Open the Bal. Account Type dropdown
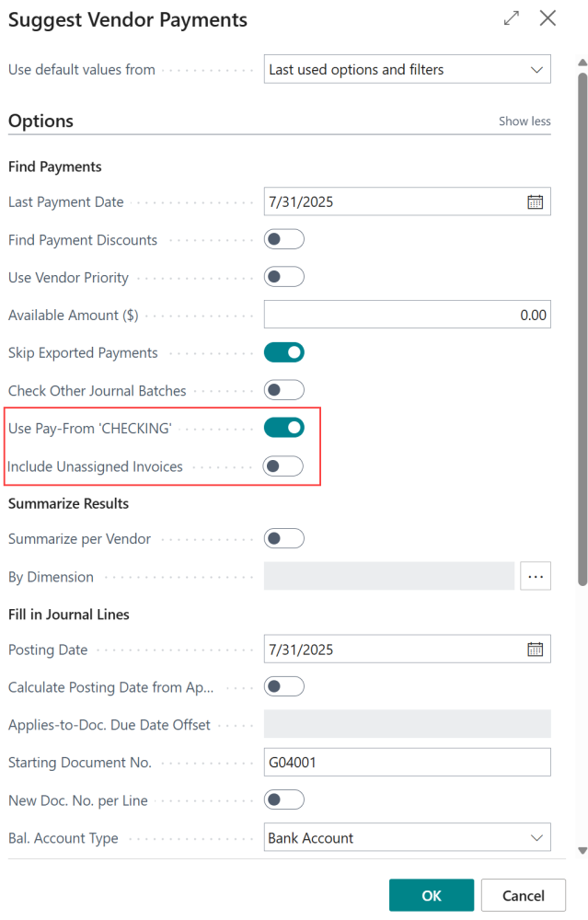This screenshot has height=920, width=588. (x=536, y=837)
